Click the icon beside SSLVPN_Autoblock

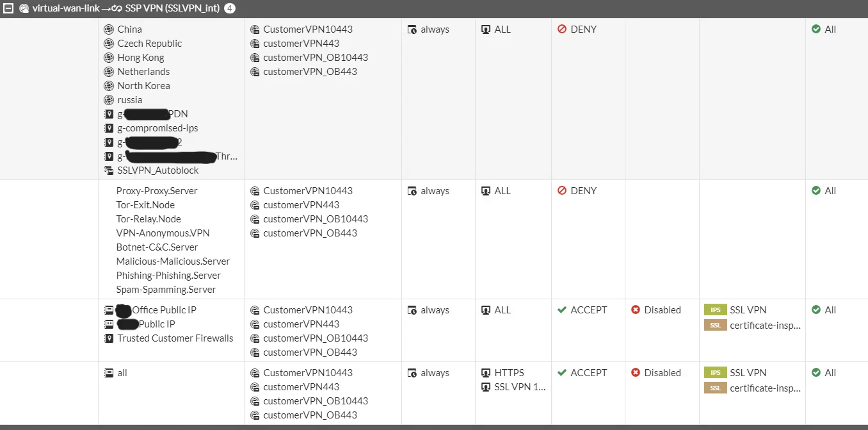click(109, 170)
